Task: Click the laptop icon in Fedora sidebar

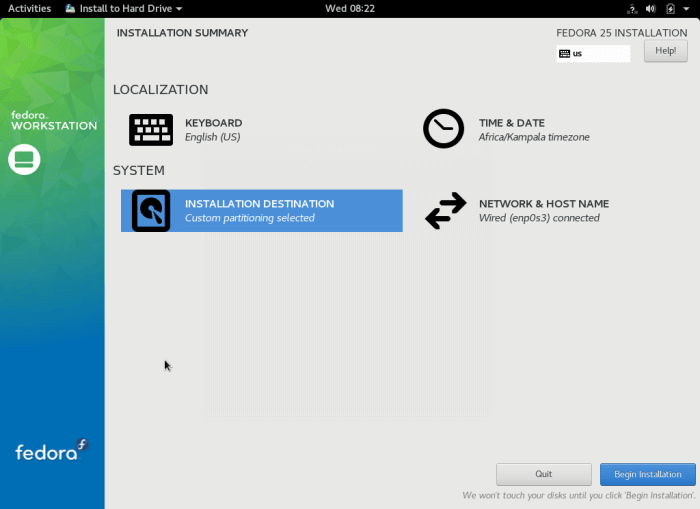Action: (24, 159)
